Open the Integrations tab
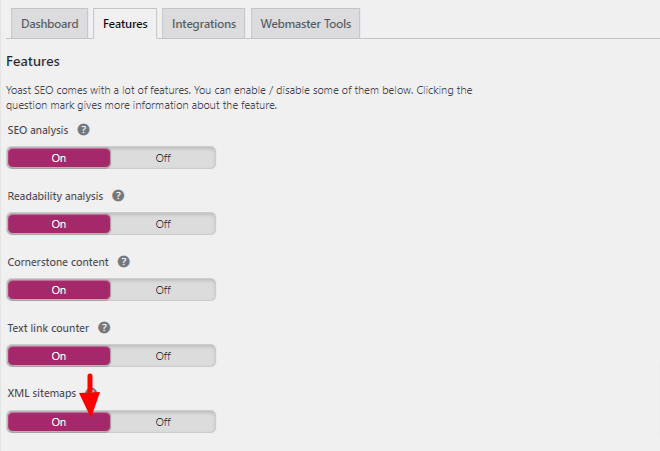The width and height of the screenshot is (660, 451). tap(204, 24)
